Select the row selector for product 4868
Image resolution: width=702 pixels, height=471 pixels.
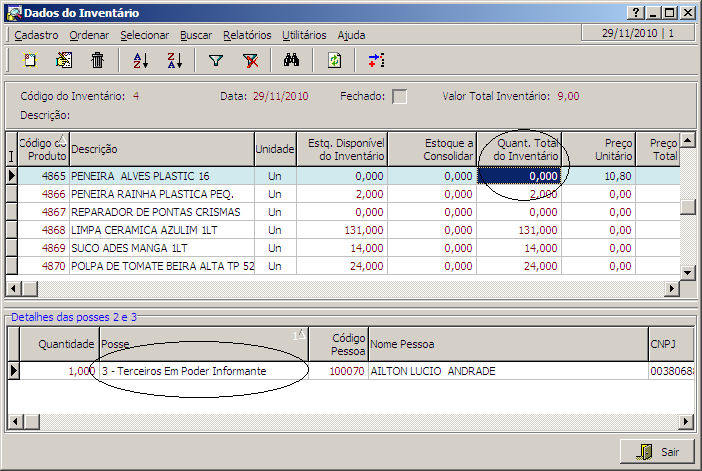point(12,230)
